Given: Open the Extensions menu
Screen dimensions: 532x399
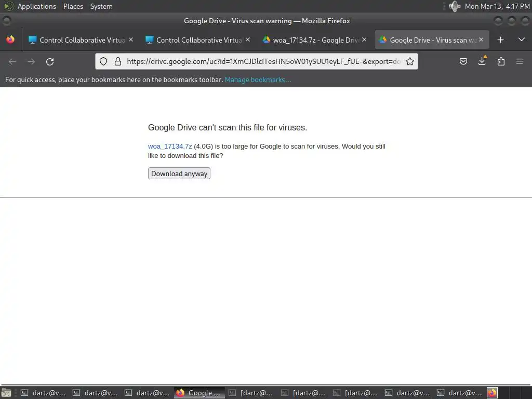Looking at the screenshot, I should 501,61.
